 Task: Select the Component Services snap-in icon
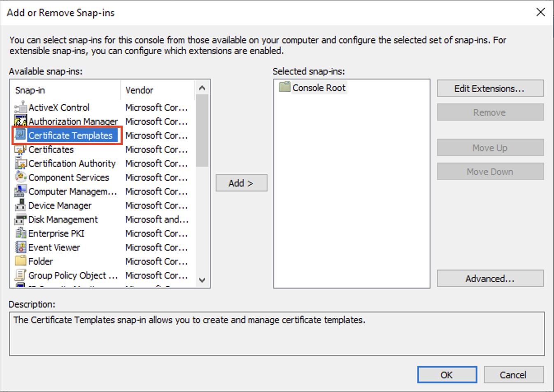pos(21,177)
